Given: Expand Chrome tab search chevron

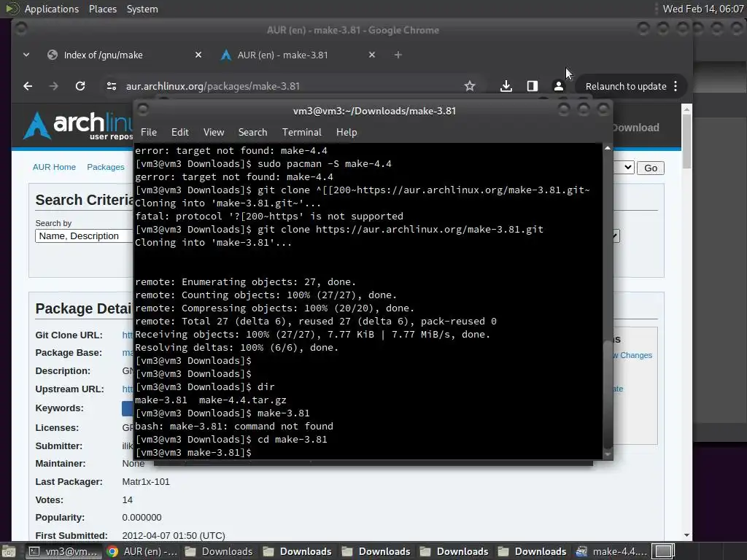Looking at the screenshot, I should pyautogui.click(x=26, y=55).
